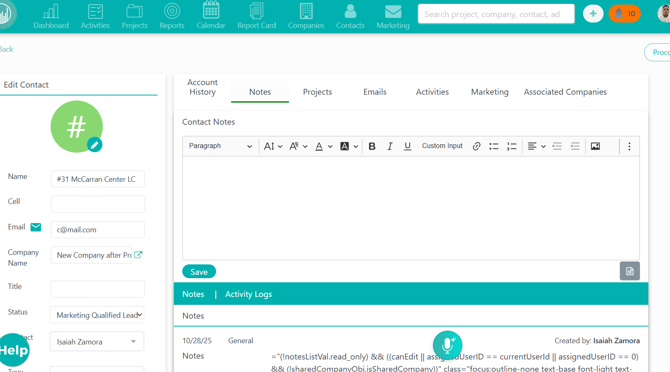The width and height of the screenshot is (670, 372).
Task: Switch to Associated Companies tab
Action: [x=565, y=92]
